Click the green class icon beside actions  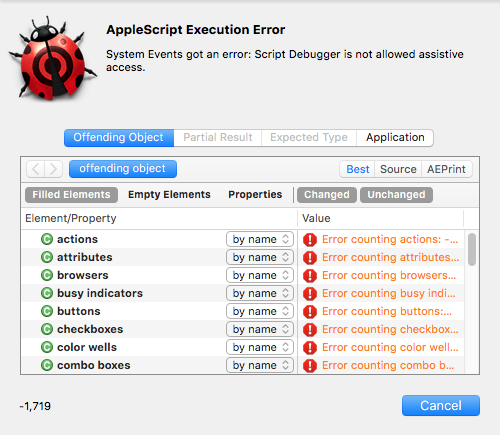47,239
